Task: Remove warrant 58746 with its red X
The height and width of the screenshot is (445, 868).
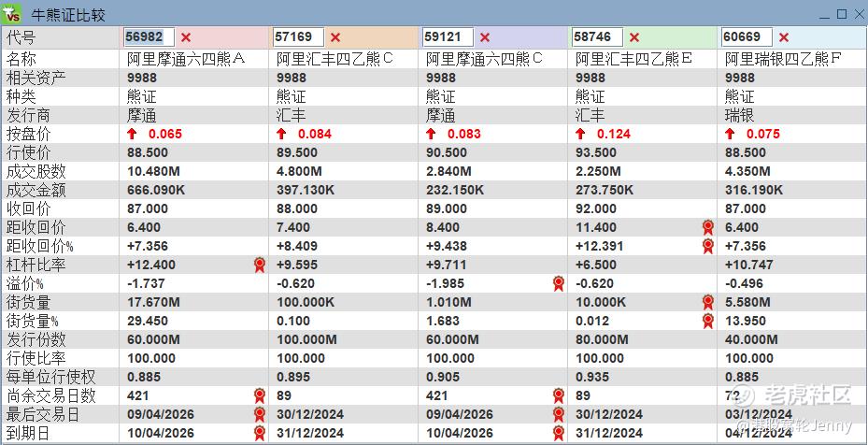Action: (634, 37)
